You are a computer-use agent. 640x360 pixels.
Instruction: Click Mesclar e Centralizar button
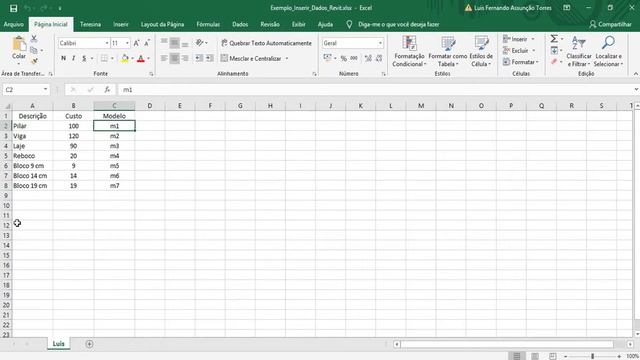pyautogui.click(x=251, y=58)
